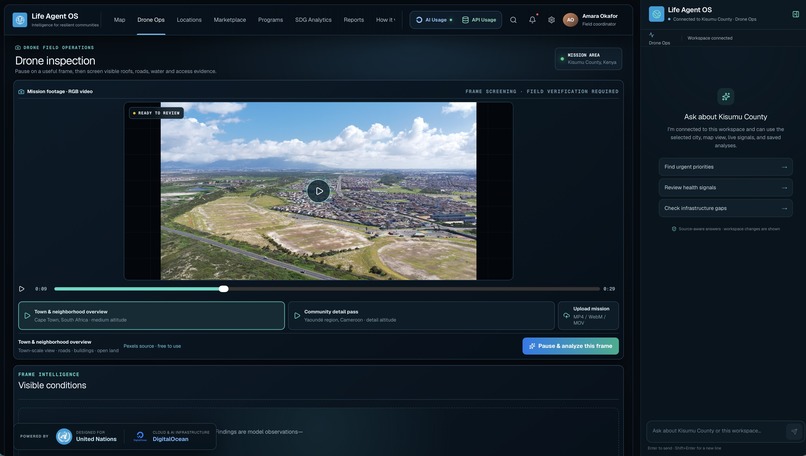This screenshot has height=456, width=806.
Task: Open the Drone Ops tab
Action: pyautogui.click(x=151, y=20)
